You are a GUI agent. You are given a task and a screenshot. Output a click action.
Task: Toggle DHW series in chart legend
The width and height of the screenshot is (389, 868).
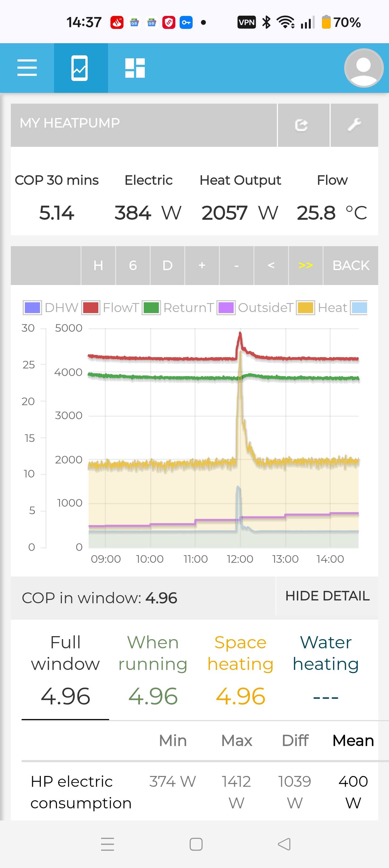click(51, 308)
